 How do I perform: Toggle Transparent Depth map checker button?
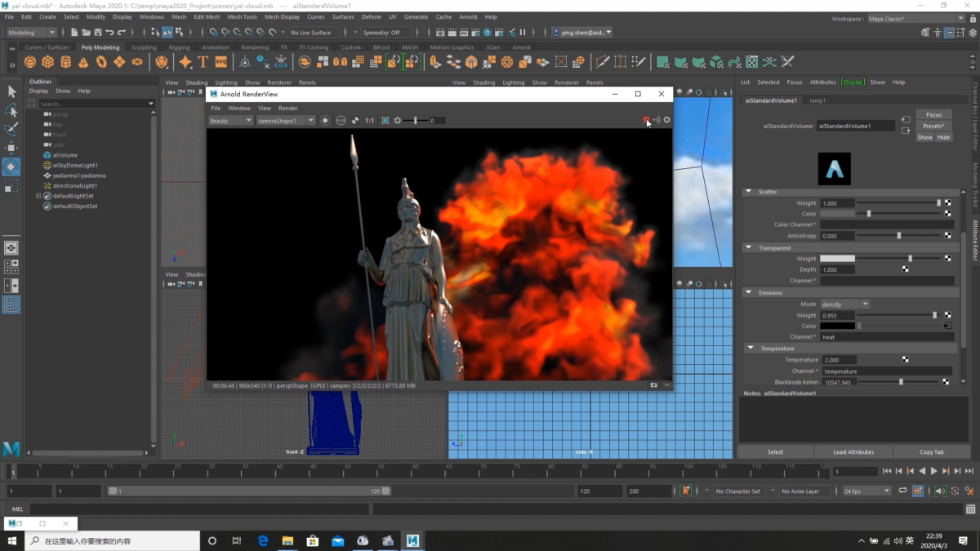point(906,269)
